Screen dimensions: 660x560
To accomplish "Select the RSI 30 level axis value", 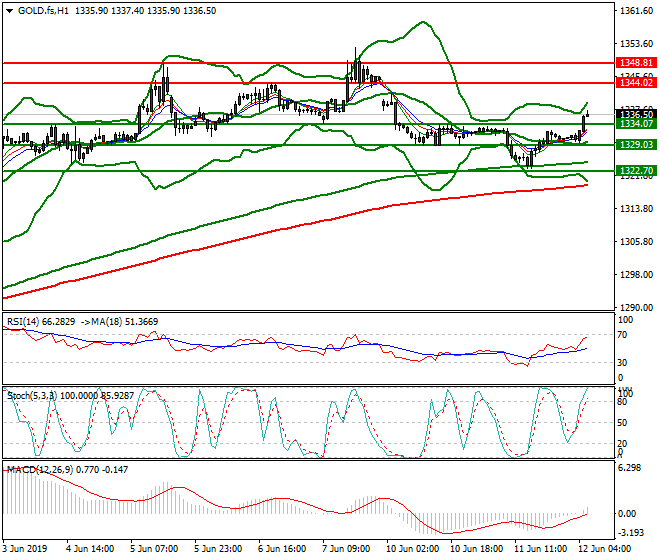I will click(623, 363).
